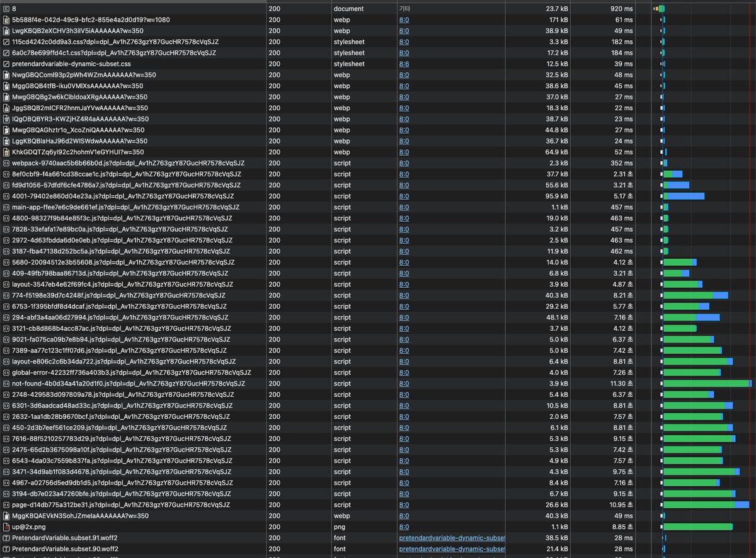Open initiator link 8:0 in the 6a0c78e699ffd4c1.css row
The image size is (756, 558).
pyautogui.click(x=404, y=53)
